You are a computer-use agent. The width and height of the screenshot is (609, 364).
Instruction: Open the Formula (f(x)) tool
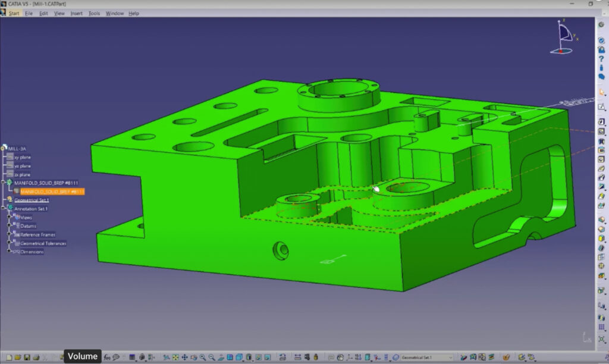coord(107,357)
